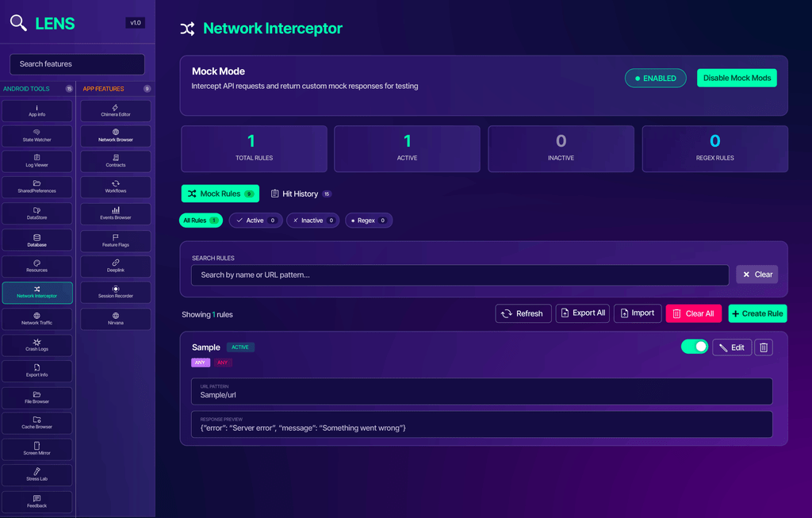Click the Sample/url URL pattern
812x518 pixels.
pos(218,395)
